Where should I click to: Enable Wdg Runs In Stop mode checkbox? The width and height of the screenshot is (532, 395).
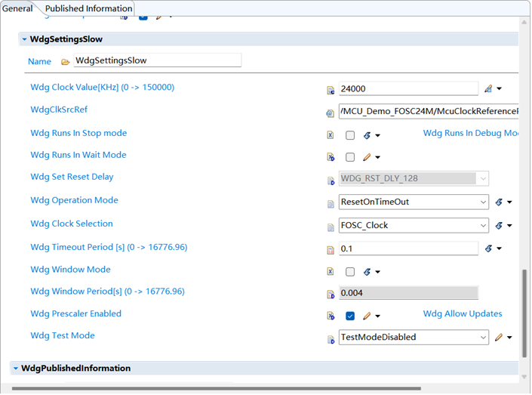click(350, 136)
